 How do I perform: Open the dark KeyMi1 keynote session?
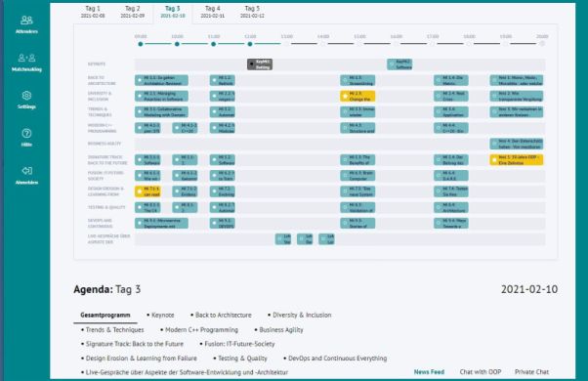[260, 64]
